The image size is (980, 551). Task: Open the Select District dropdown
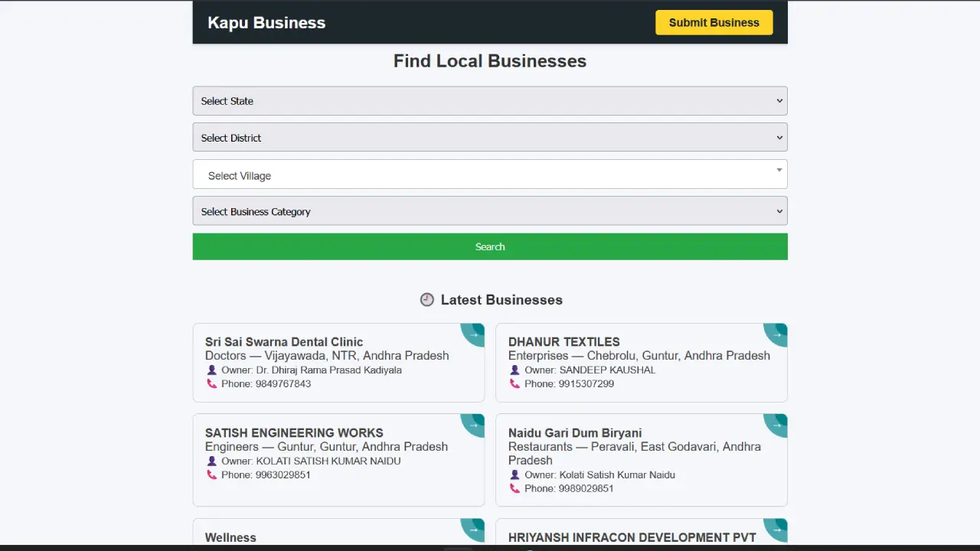490,138
